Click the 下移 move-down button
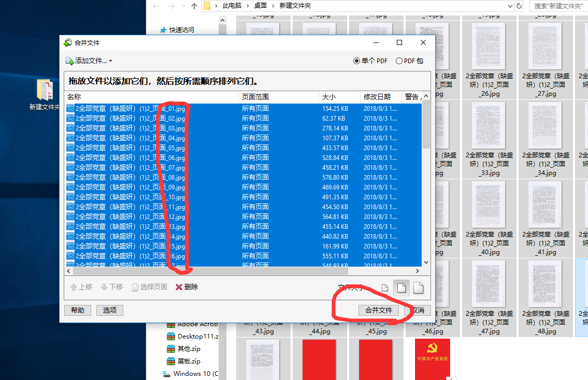 click(112, 287)
